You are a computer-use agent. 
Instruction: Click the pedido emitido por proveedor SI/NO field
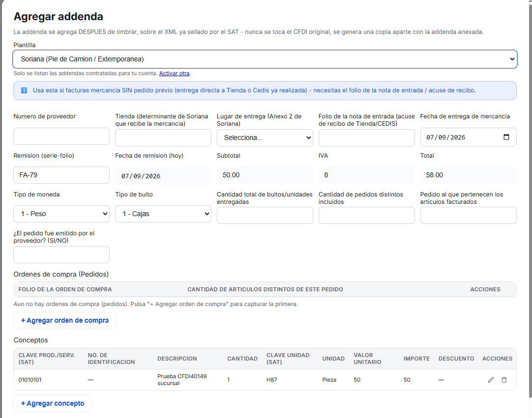[61, 254]
